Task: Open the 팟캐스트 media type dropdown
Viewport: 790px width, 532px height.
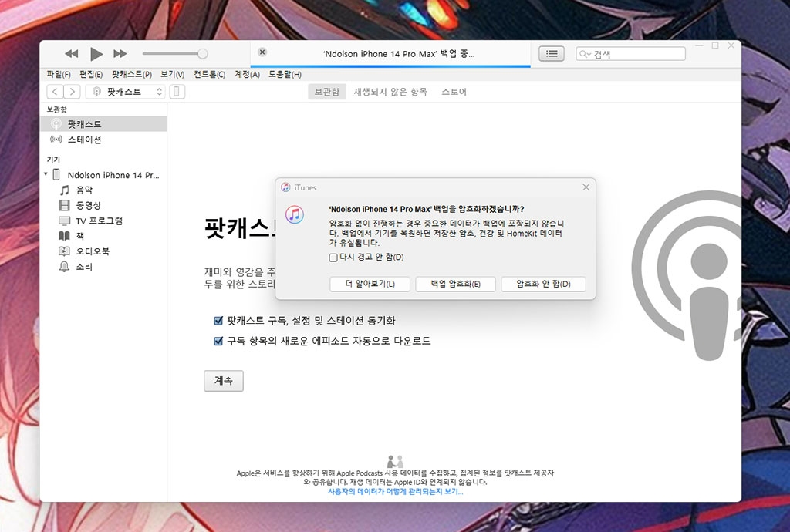Action: click(126, 92)
